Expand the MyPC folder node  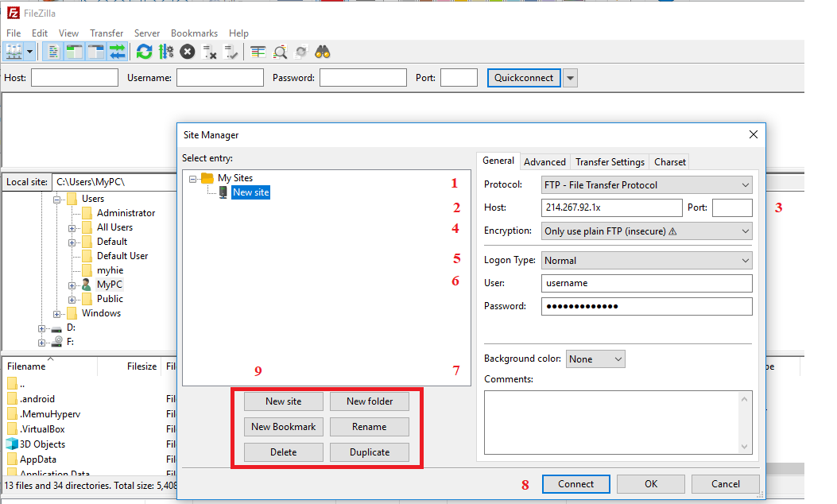pos(72,285)
